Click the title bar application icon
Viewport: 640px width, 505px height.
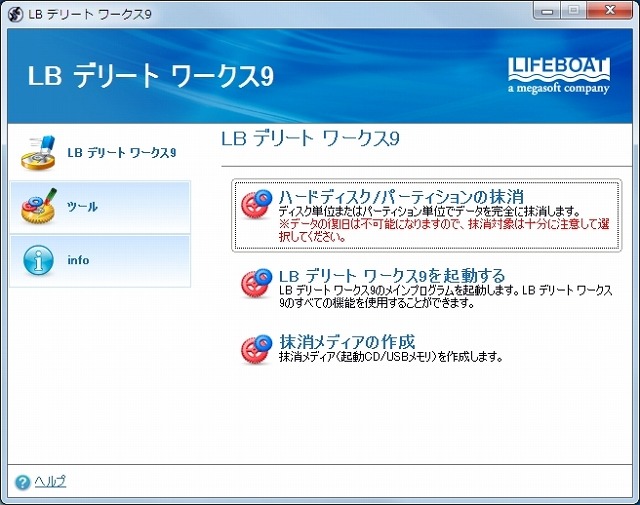point(16,14)
